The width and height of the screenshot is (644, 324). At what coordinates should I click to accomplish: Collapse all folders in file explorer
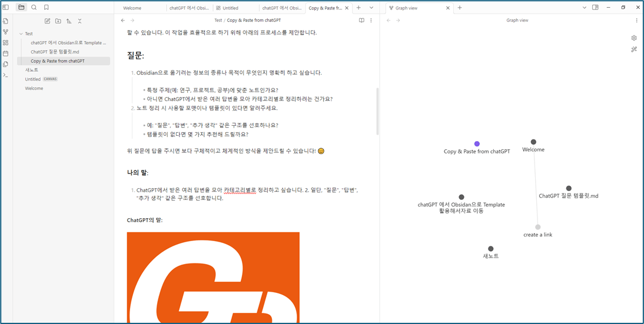point(79,21)
